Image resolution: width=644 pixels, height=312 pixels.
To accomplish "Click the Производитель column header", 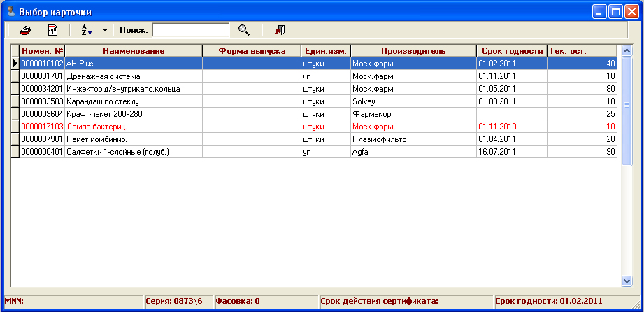I will (413, 51).
